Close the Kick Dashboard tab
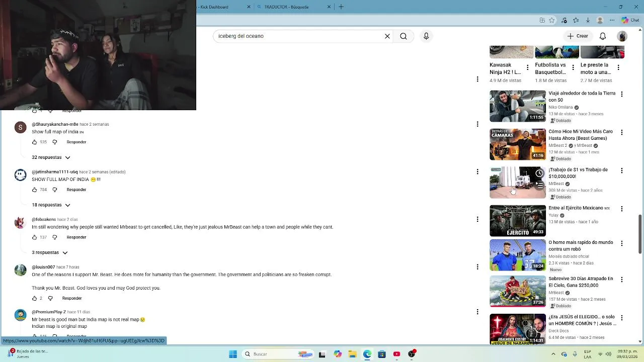Image resolution: width=644 pixels, height=362 pixels. [x=249, y=7]
